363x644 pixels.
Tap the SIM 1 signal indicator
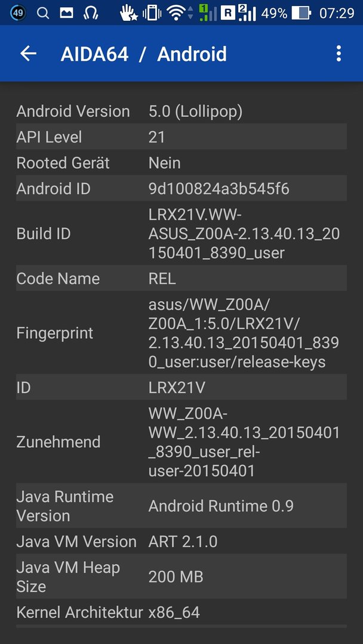coord(208,13)
